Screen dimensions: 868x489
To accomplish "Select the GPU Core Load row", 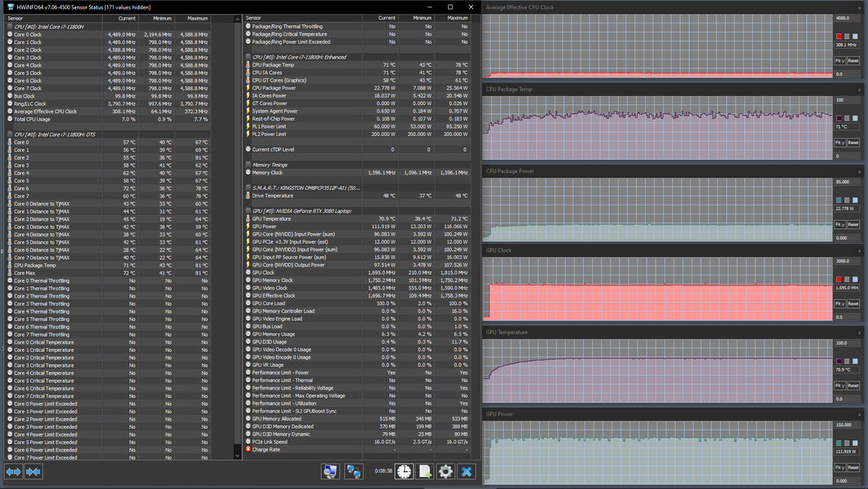I will coord(357,303).
